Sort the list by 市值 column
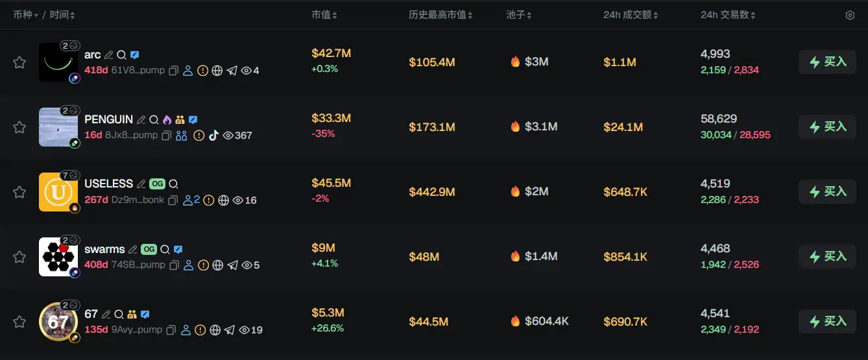Viewport: 868px width, 360px height. [324, 15]
